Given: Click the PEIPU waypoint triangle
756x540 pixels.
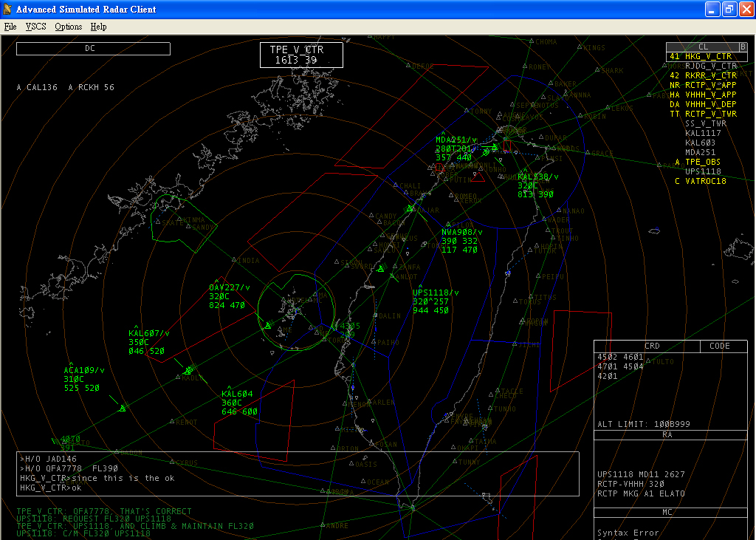Looking at the screenshot, I should pos(537,276).
